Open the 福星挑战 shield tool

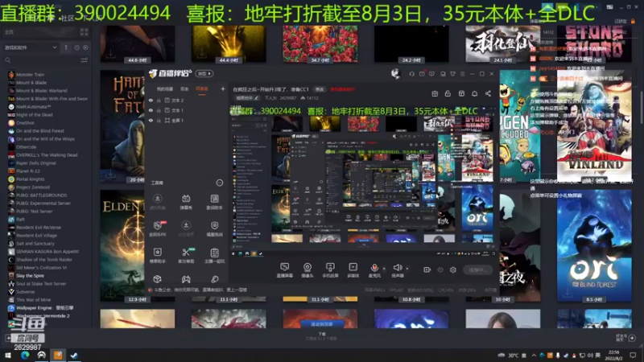[214, 228]
